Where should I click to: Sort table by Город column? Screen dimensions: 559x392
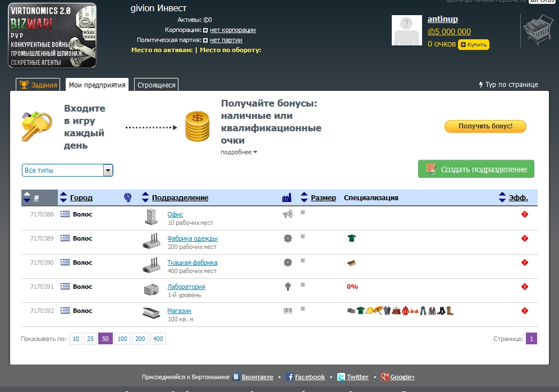81,197
